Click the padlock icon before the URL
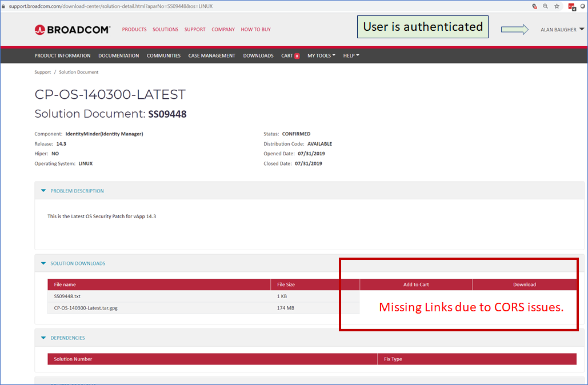The image size is (588, 385). click(x=5, y=6)
